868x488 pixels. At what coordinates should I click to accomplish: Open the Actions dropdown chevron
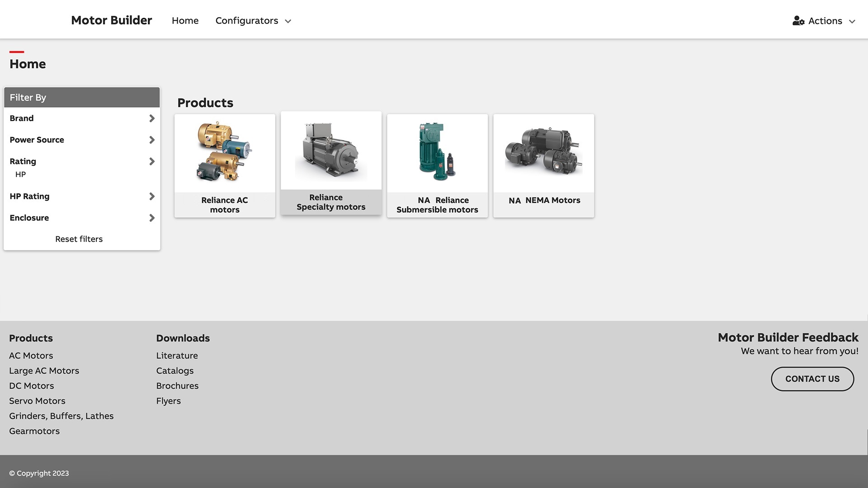click(852, 21)
